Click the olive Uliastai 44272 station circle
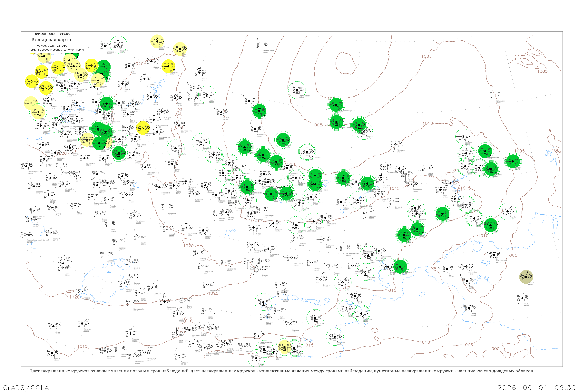The width and height of the screenshot is (588, 392). [x=526, y=277]
